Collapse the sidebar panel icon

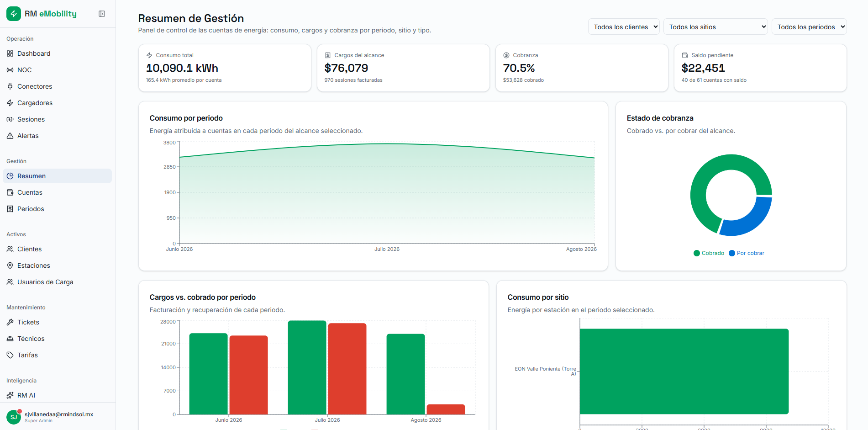(x=102, y=14)
